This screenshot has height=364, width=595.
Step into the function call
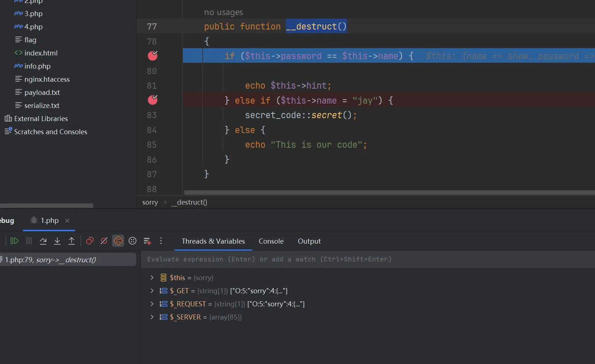[x=57, y=241]
